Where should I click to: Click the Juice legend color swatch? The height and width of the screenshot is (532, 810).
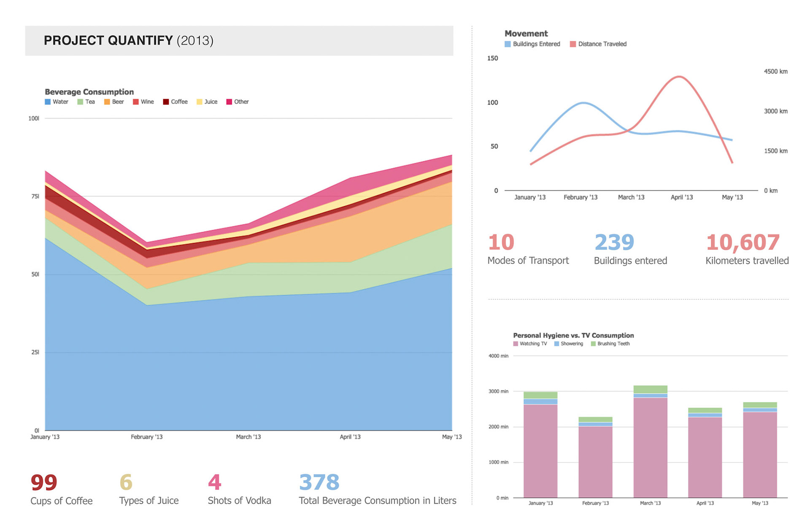pos(200,102)
